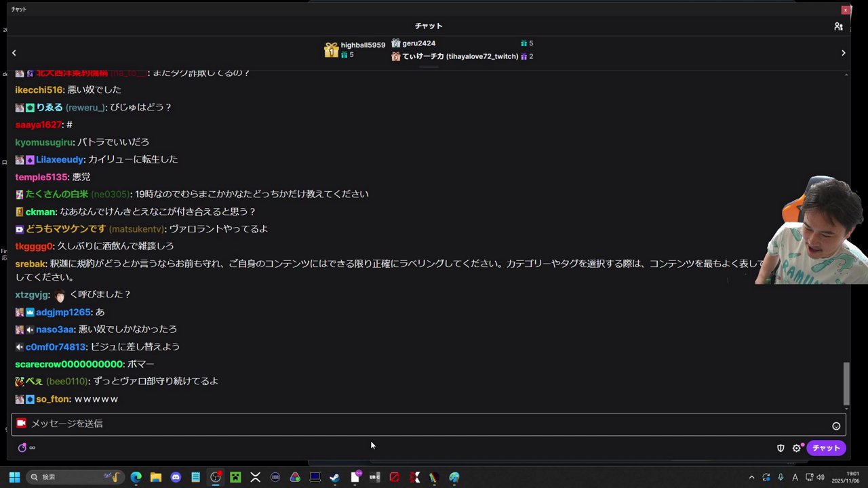
Task: Open the emote picker in the chat box
Action: point(836,425)
